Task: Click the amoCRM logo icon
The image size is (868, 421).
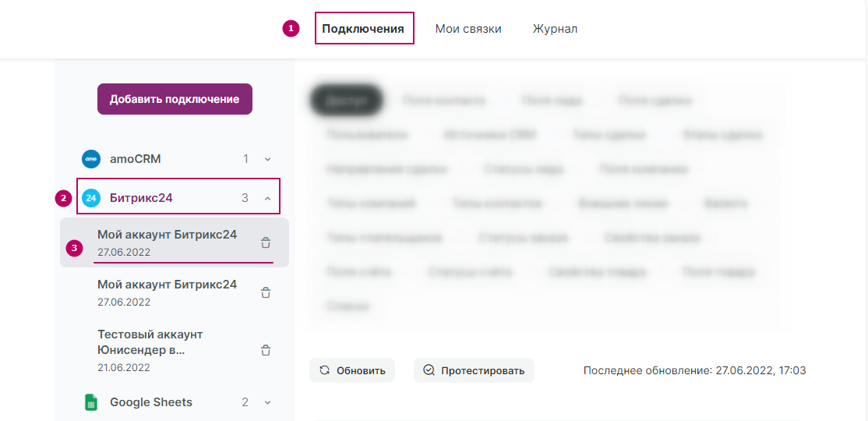Action: click(91, 159)
